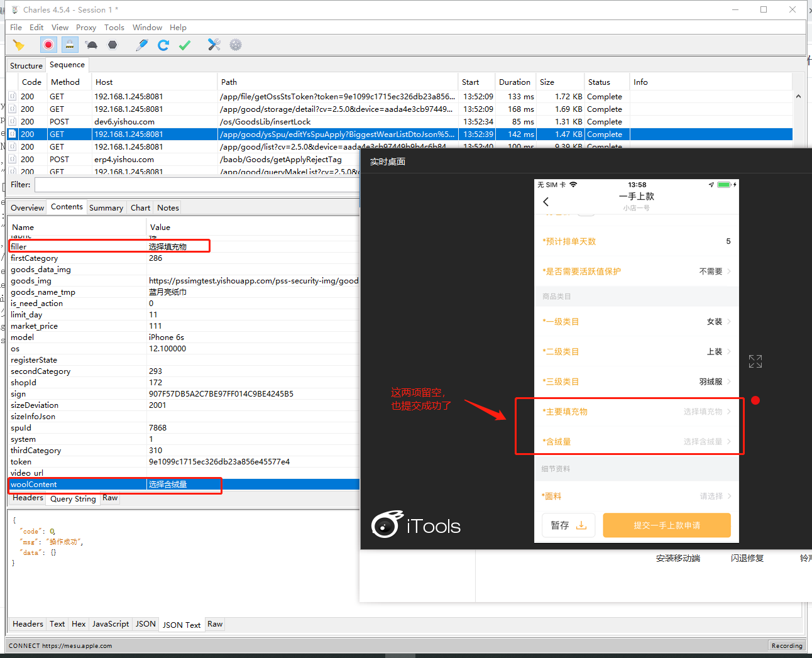Click the red record dot in iTools
This screenshot has width=812, height=658.
tap(755, 400)
